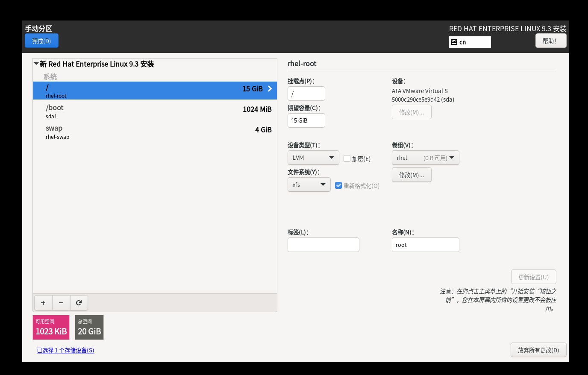
Task: Click the remove partition minus icon
Action: point(61,303)
